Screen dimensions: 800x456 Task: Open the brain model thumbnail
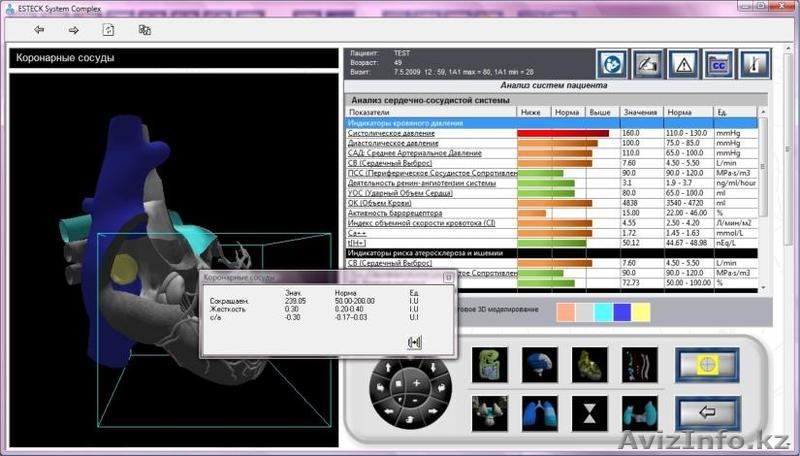tap(540, 364)
